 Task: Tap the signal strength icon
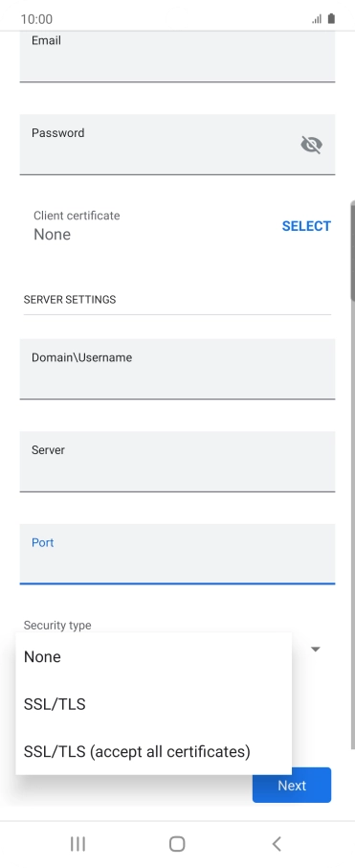click(317, 19)
